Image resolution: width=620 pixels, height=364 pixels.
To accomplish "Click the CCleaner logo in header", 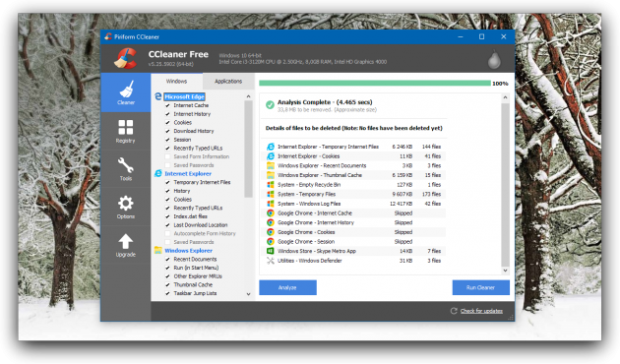I will pos(125,58).
